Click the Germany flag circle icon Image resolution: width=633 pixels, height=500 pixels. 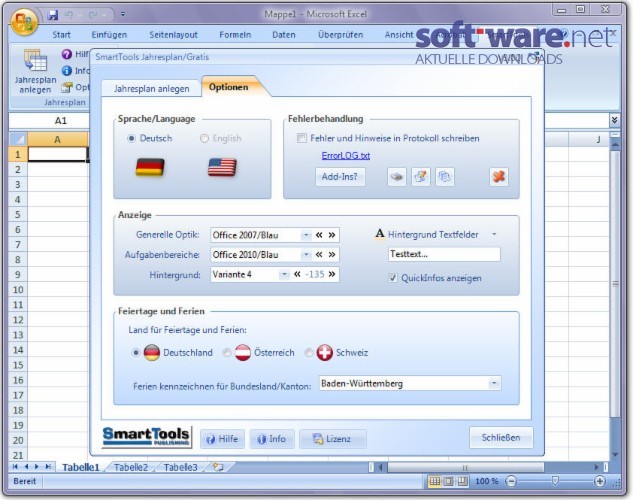click(152, 352)
